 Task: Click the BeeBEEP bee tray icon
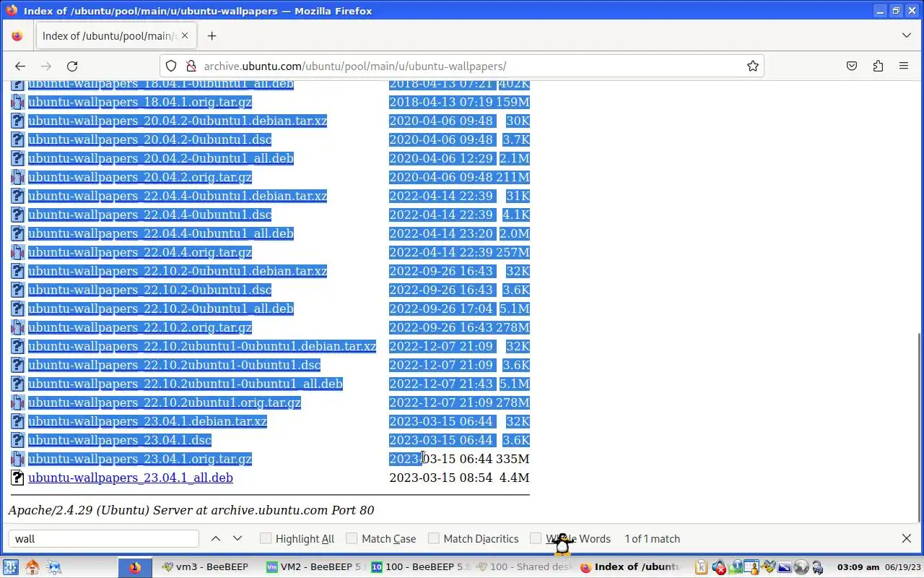tap(768, 567)
